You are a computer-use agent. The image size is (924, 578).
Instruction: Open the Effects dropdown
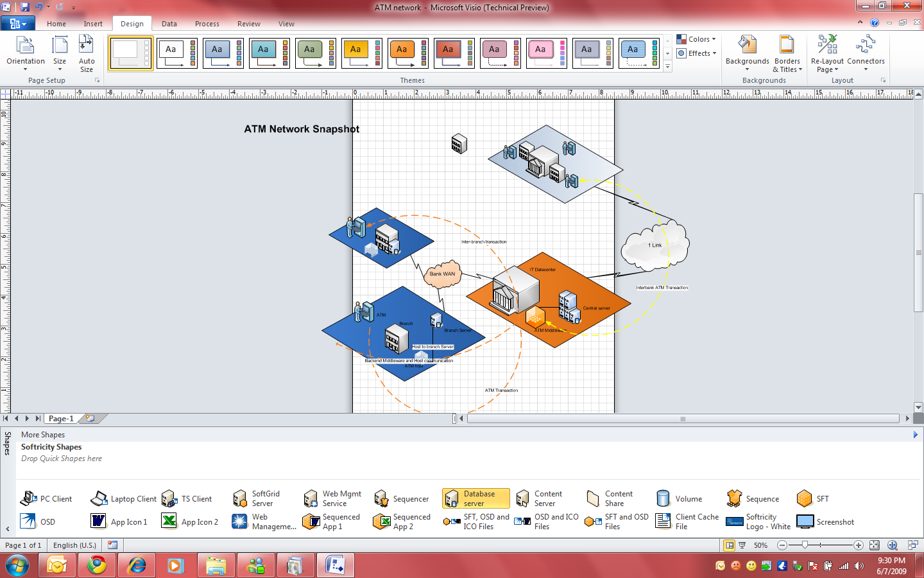click(696, 53)
